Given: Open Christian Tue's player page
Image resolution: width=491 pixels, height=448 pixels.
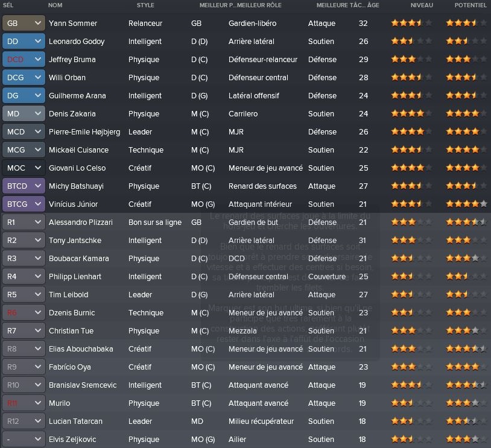Looking at the screenshot, I should pos(71,331).
